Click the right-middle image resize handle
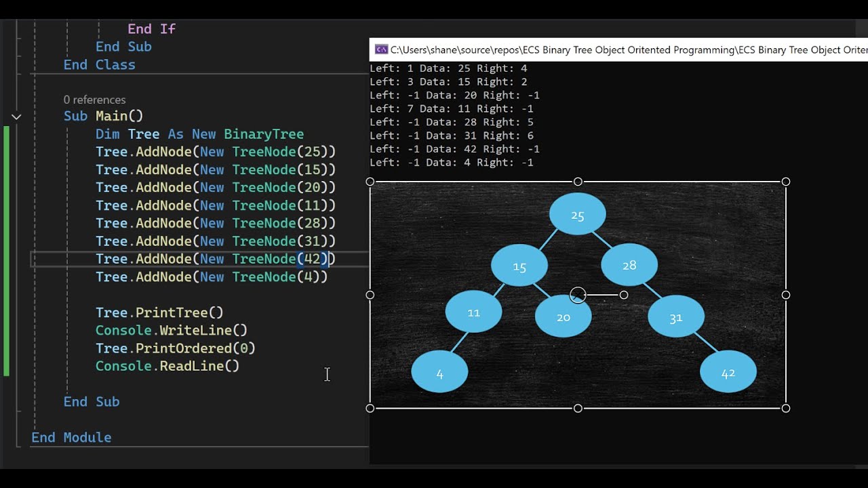868x488 pixels. [786, 295]
